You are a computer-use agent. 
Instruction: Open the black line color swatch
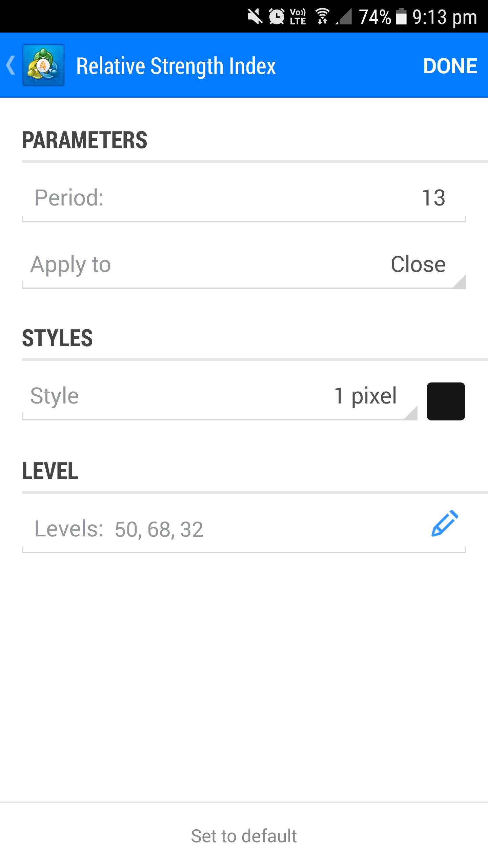[x=446, y=401]
